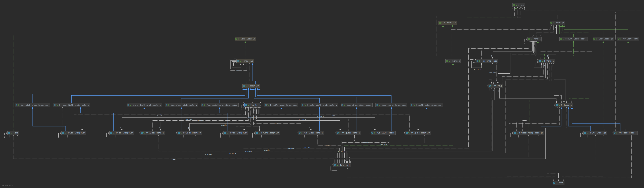Click the RedEnvelopeMessage interface node
This screenshot has height=188, width=644.
573,39
